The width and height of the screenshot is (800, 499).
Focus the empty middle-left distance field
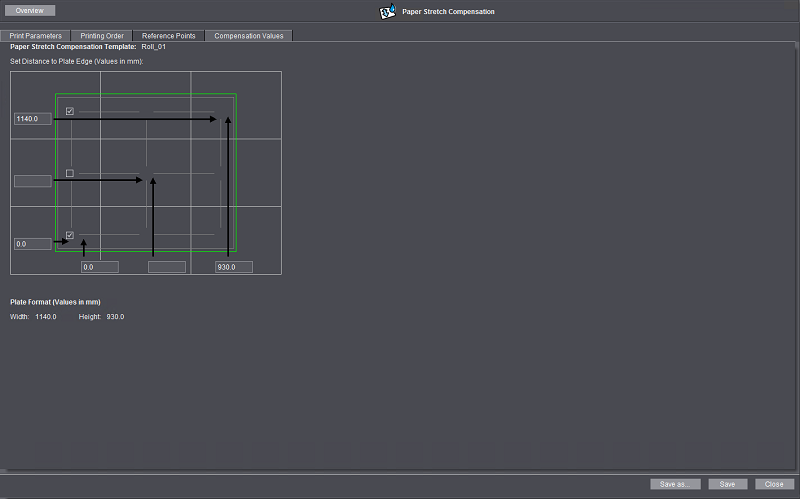coord(32,181)
